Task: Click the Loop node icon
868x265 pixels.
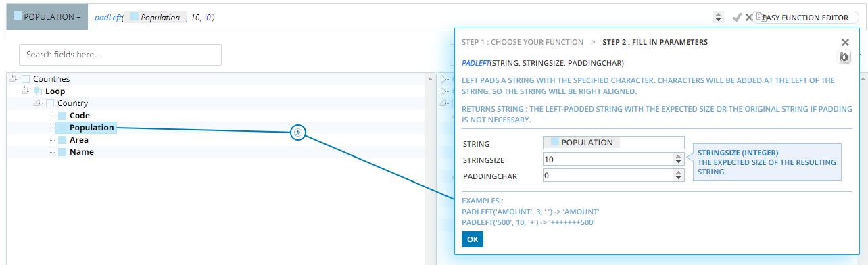Action: click(x=39, y=91)
